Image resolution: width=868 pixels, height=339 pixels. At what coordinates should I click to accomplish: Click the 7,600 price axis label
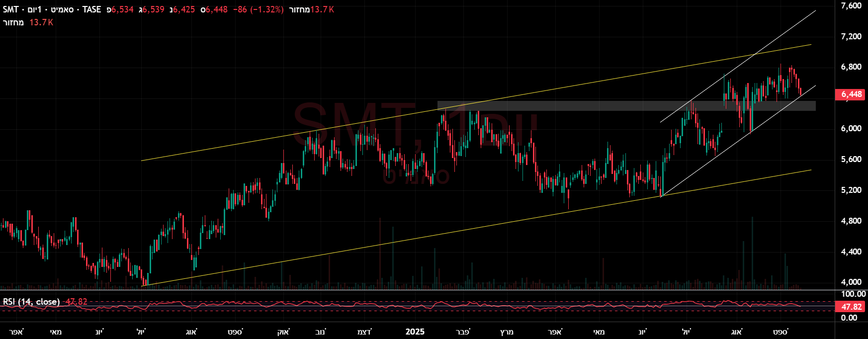(851, 5)
